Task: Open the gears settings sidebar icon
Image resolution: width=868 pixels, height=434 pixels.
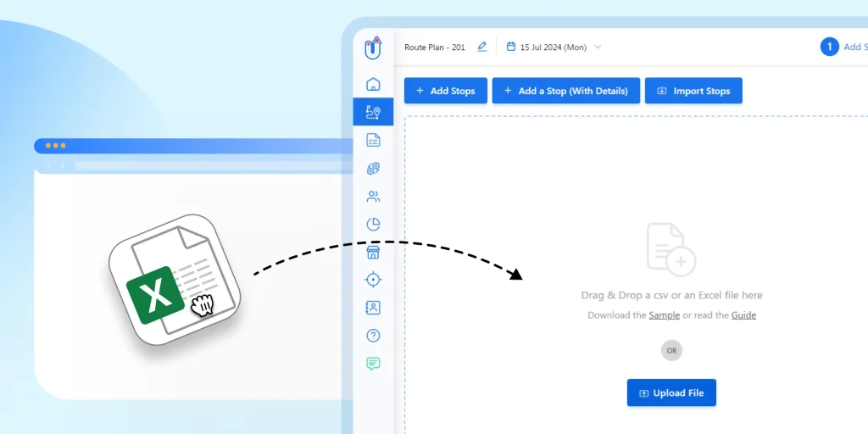Action: pos(373,169)
